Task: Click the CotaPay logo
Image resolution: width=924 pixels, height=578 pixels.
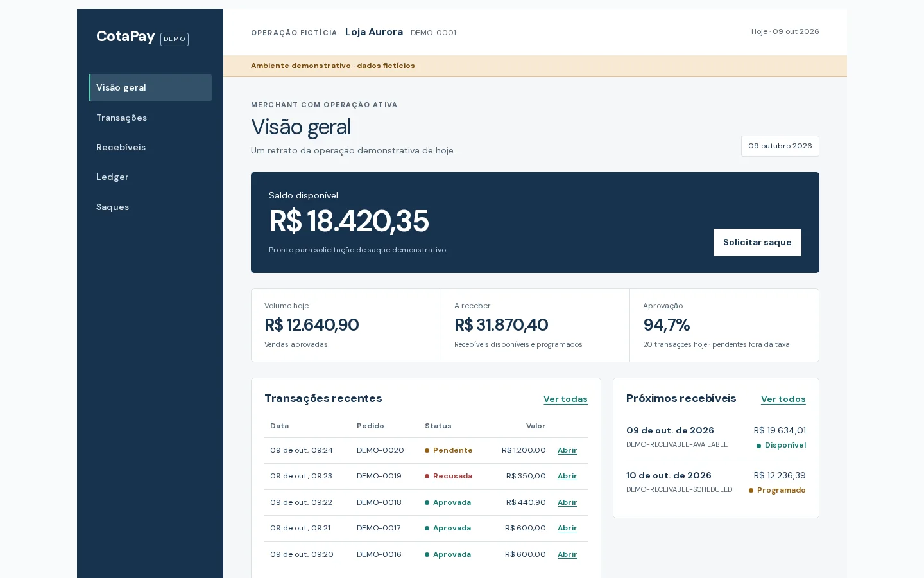Action: [x=126, y=36]
